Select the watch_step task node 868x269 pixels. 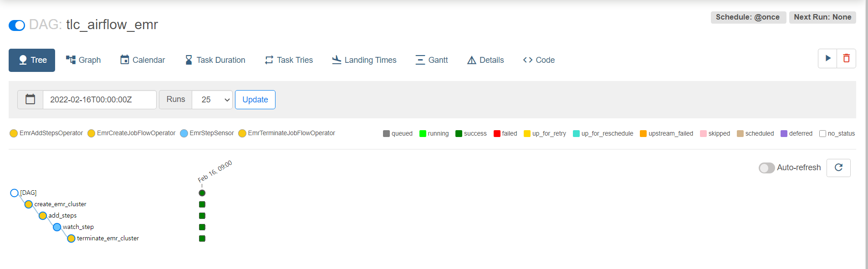coord(57,227)
